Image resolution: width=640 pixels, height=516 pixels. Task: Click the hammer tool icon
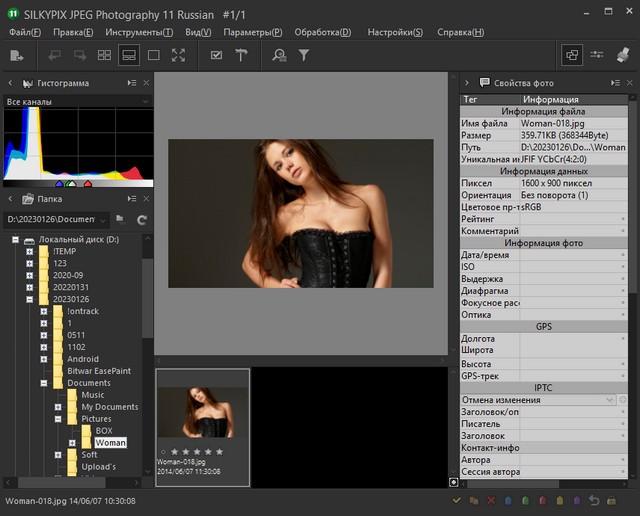[241, 56]
